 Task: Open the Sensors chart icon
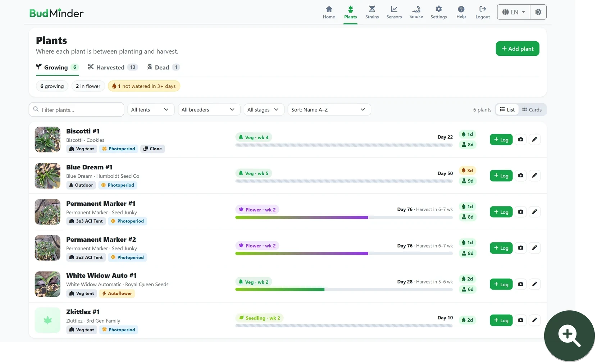[x=394, y=12]
